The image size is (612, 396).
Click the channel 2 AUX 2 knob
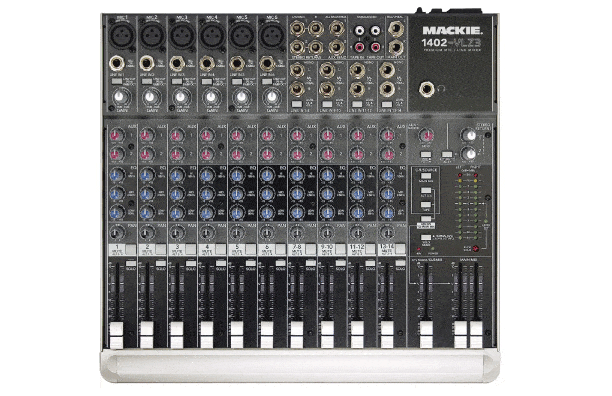pyautogui.click(x=146, y=154)
